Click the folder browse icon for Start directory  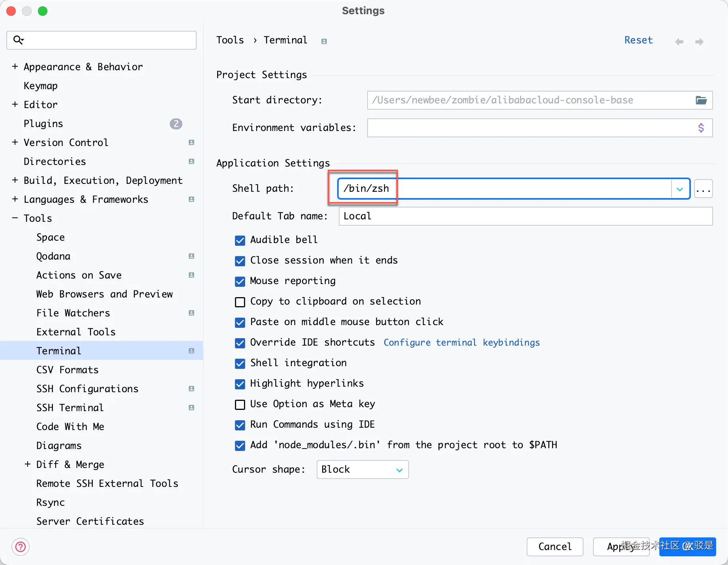coord(701,100)
